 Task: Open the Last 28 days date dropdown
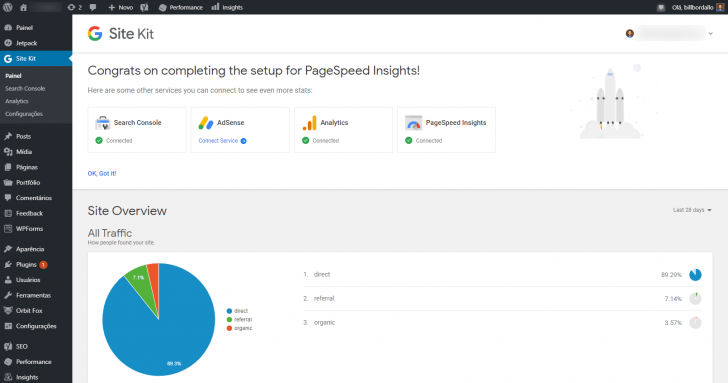(x=692, y=210)
